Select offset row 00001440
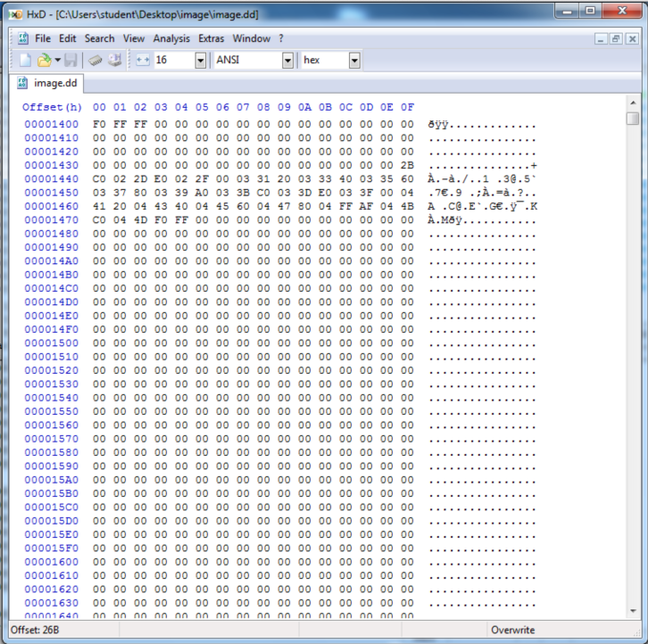Viewport: 648px width, 644px height. (x=51, y=179)
